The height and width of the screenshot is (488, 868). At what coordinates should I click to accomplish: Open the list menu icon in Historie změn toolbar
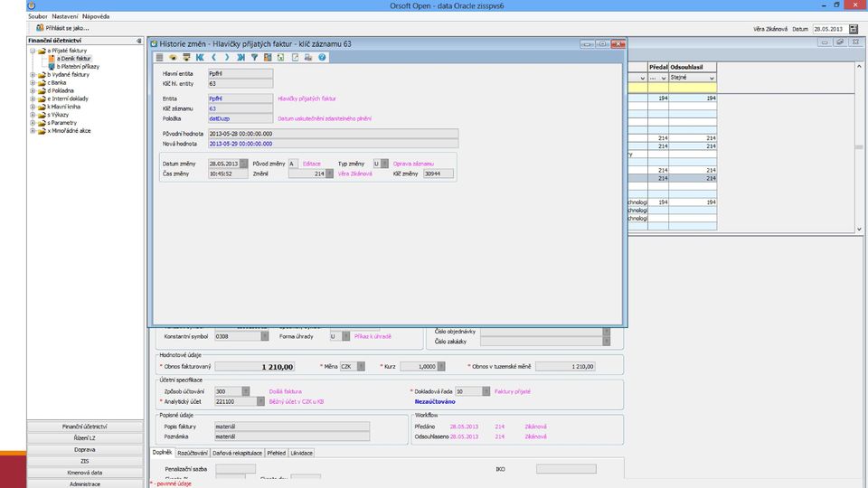pos(159,58)
